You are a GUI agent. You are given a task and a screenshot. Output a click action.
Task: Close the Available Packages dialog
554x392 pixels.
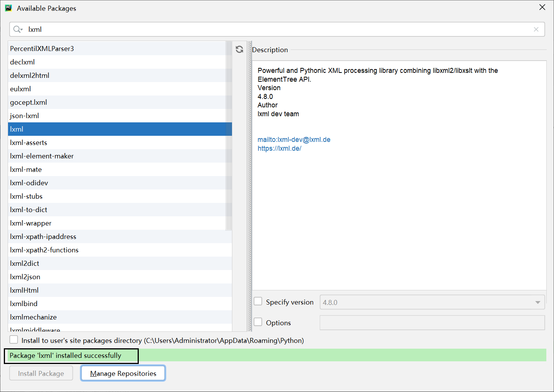[x=542, y=7]
